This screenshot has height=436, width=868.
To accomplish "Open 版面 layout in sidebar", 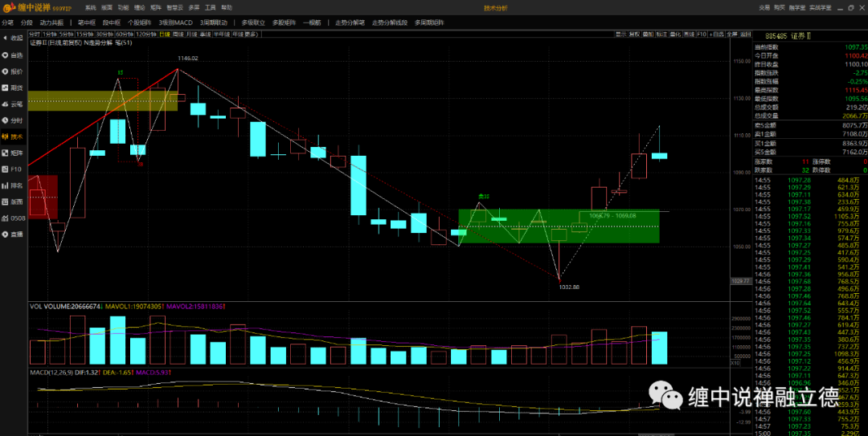I will 12,202.
